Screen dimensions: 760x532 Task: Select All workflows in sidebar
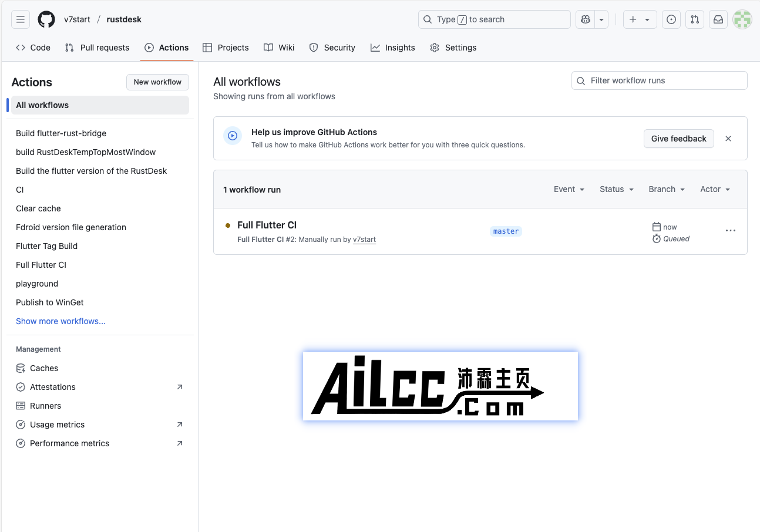pyautogui.click(x=100, y=105)
